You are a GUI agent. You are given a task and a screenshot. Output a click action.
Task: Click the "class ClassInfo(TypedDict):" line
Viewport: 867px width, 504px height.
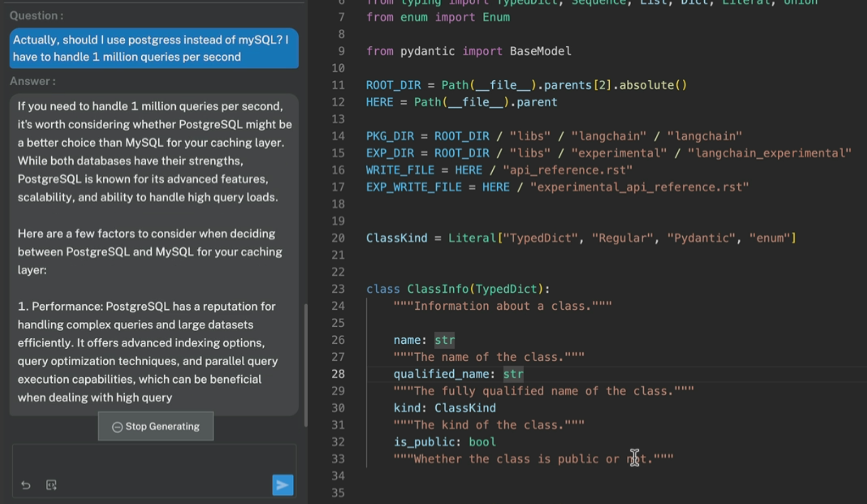pos(458,289)
